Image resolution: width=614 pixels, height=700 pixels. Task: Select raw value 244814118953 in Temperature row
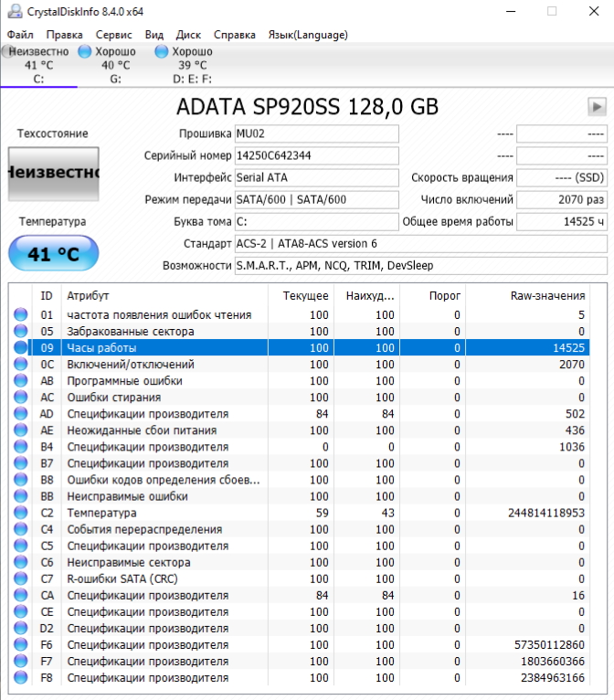(546, 513)
